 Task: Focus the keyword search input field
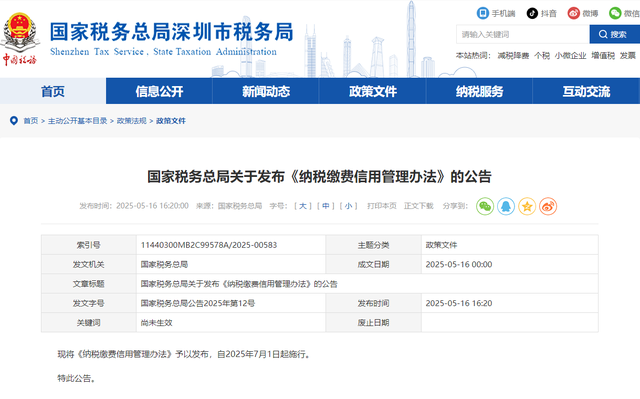click(x=523, y=34)
